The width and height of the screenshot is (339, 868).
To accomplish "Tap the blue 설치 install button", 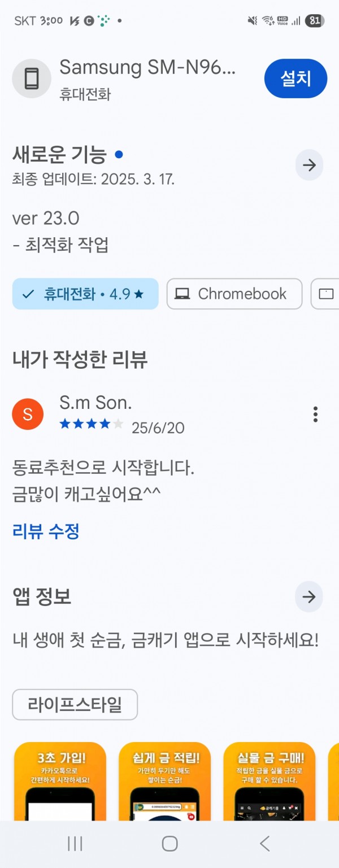I will tap(295, 79).
